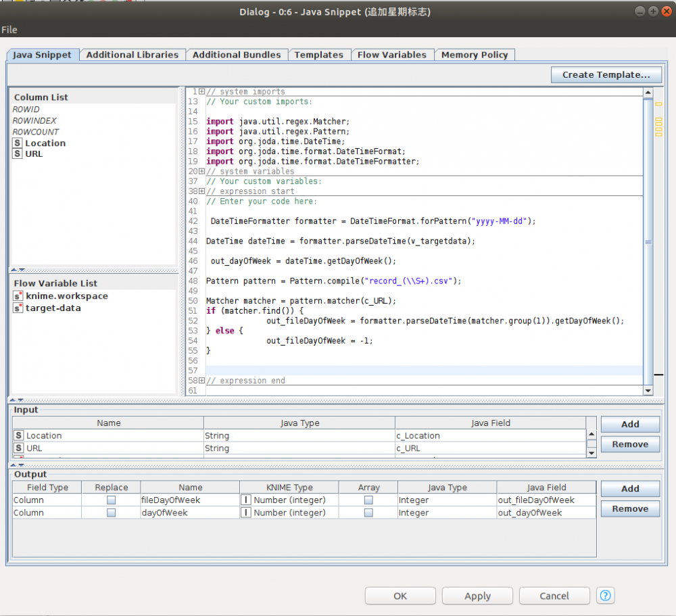676x616 pixels.
Task: Click the code editor vertical scrollbar
Action: [648, 241]
